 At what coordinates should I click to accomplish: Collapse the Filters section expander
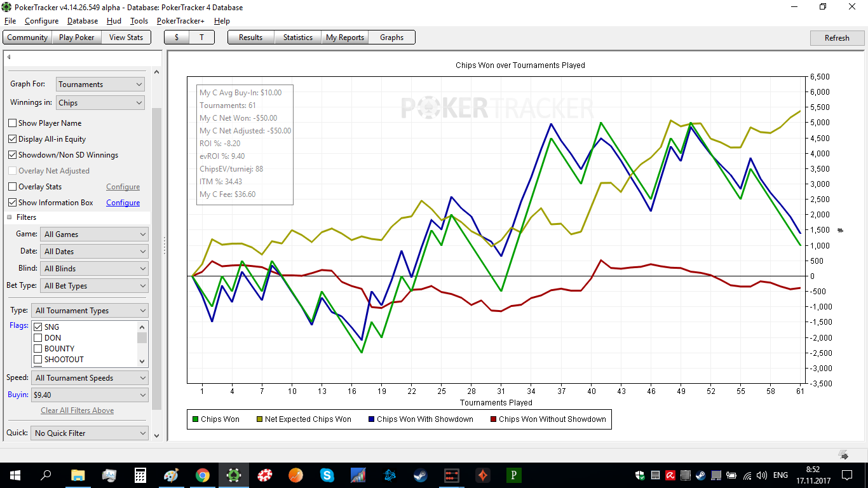[10, 217]
